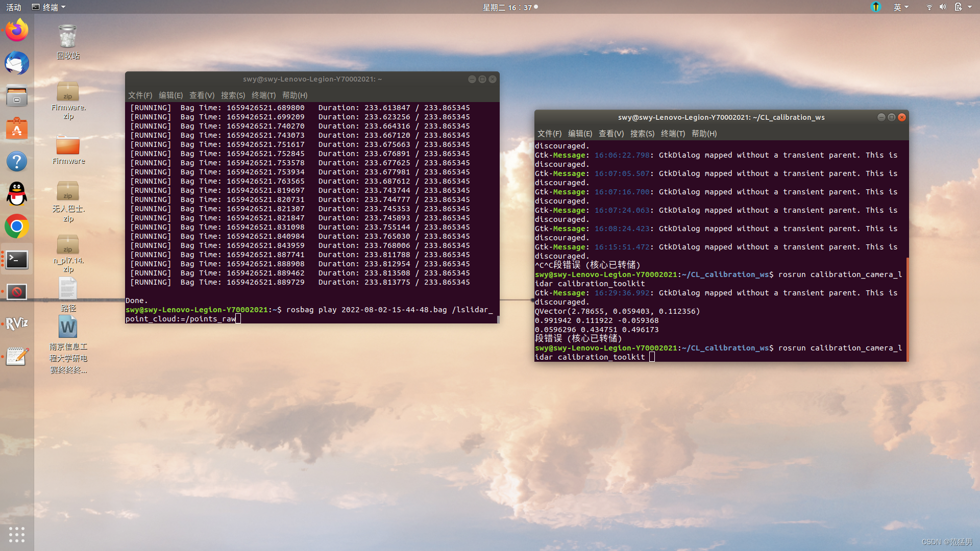Viewport: 980px width, 551px height.
Task: Click the Gtk-Message 16:29:36.992 line
Action: tap(716, 297)
